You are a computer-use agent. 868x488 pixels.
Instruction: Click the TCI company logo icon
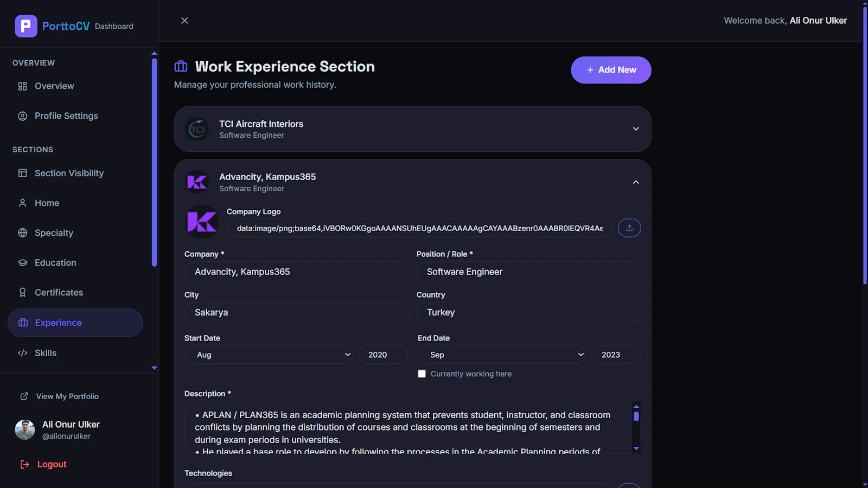click(197, 129)
